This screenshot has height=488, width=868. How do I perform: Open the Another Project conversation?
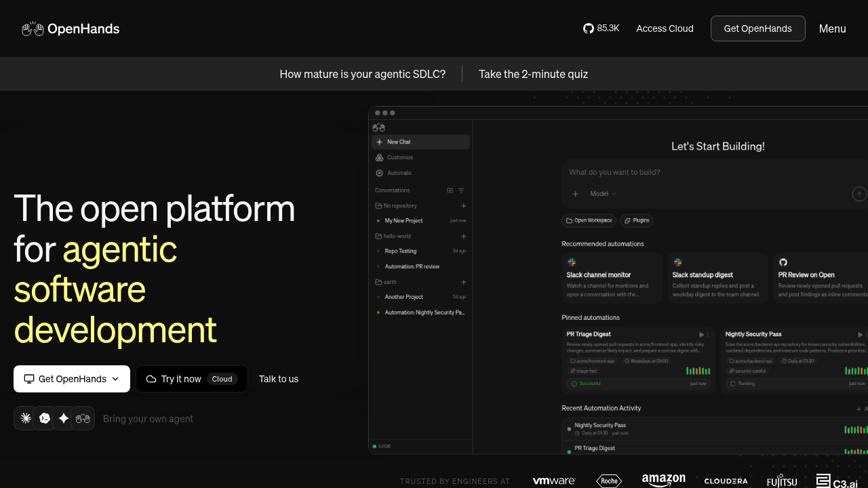pos(420,297)
